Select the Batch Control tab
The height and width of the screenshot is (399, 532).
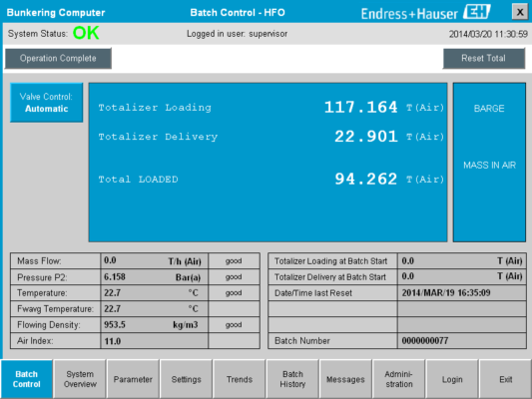pos(27,379)
